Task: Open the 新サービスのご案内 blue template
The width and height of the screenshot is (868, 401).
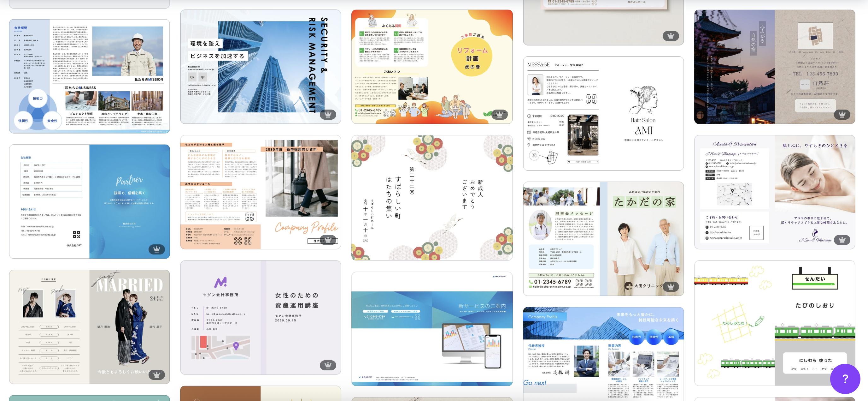Action: (x=432, y=329)
